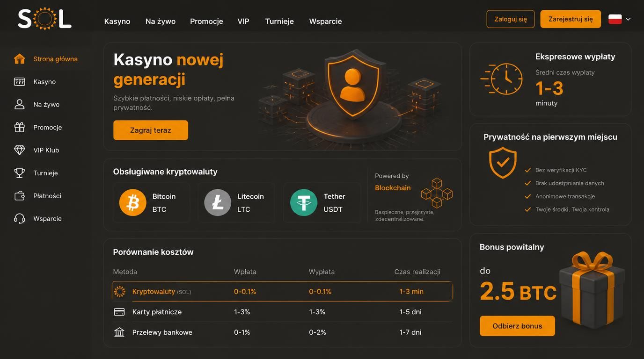644x359 pixels.
Task: Click the person icon beside Na żywo
Action: 19,104
